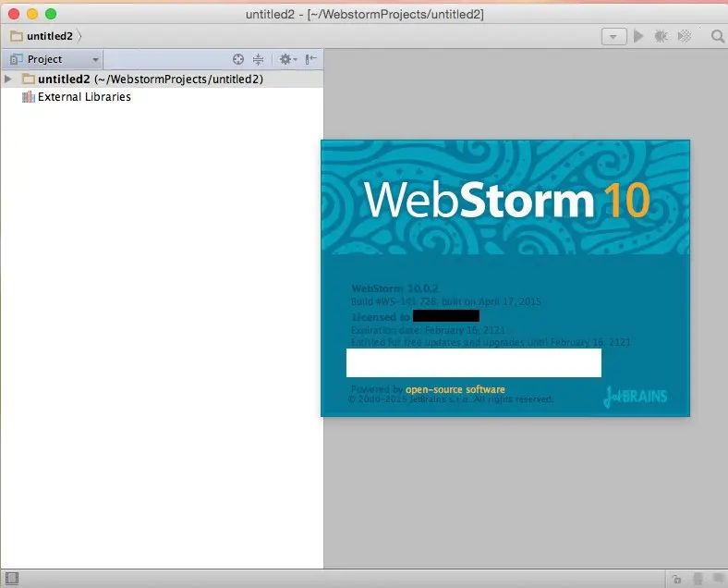
Task: Click the JetBrains logo in About dialog
Action: (635, 397)
